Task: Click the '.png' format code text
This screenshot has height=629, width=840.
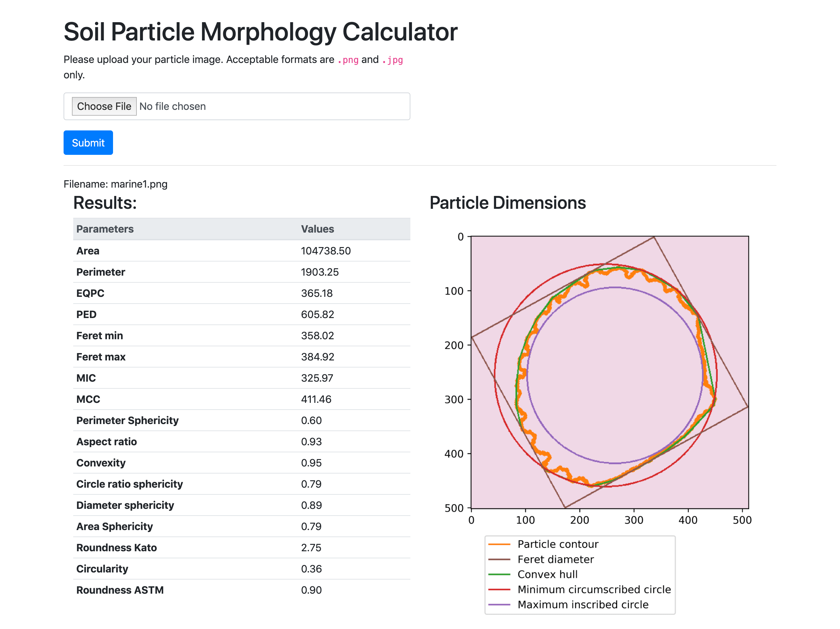Action: [348, 60]
